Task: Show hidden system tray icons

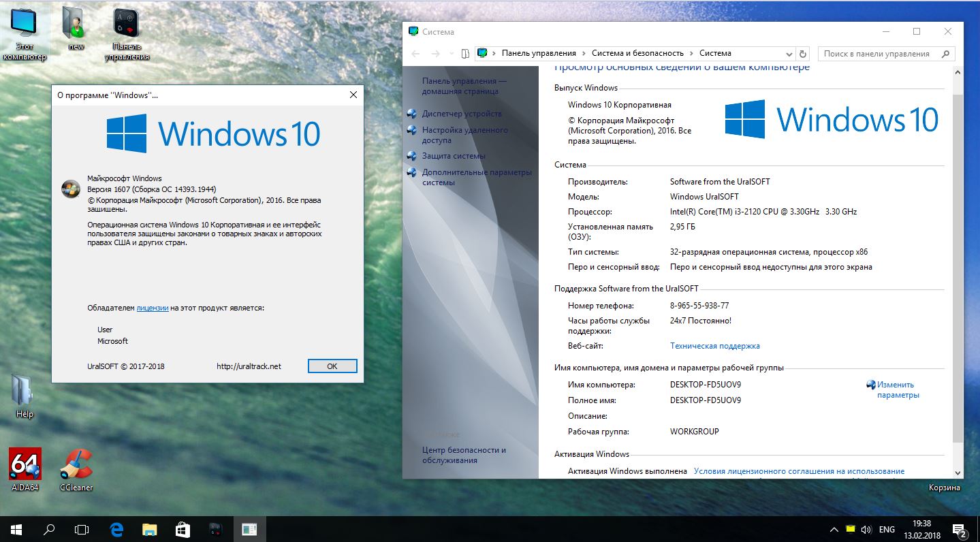Action: pyautogui.click(x=834, y=529)
